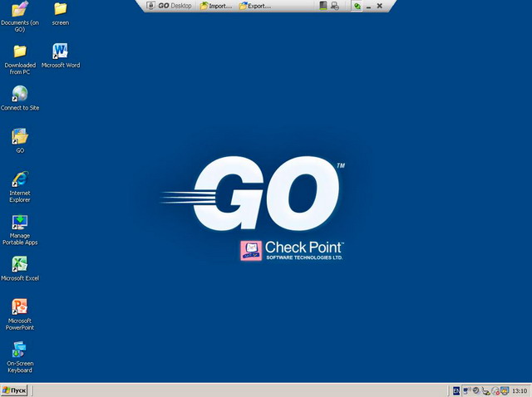Click the Export… button in GO toolbar

tap(254, 6)
